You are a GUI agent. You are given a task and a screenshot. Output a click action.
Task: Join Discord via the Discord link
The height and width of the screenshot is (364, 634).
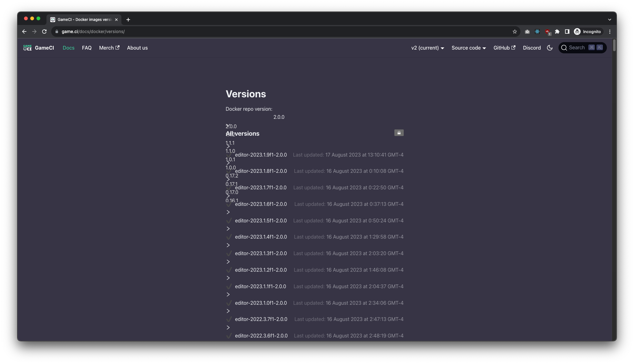click(532, 48)
